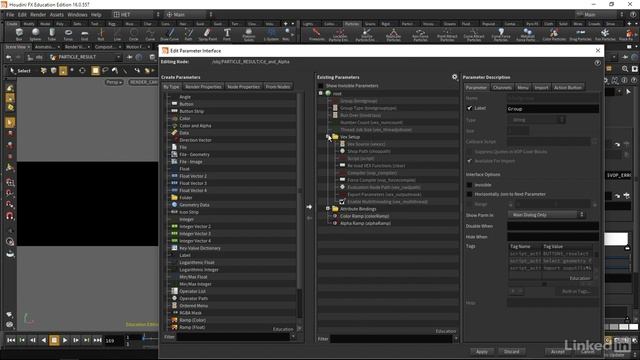Screen dimensions: 640x360
Task: Switch to the Action Button tab
Action: click(x=567, y=87)
